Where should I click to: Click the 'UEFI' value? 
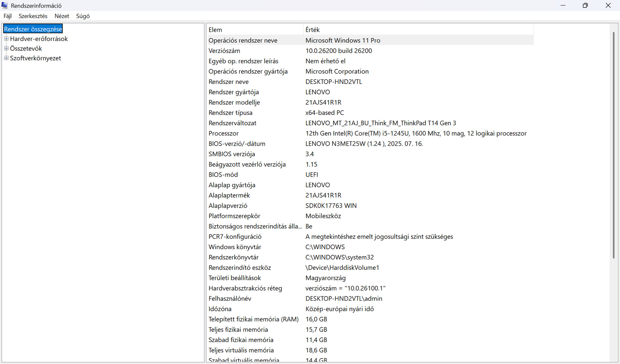(312, 175)
